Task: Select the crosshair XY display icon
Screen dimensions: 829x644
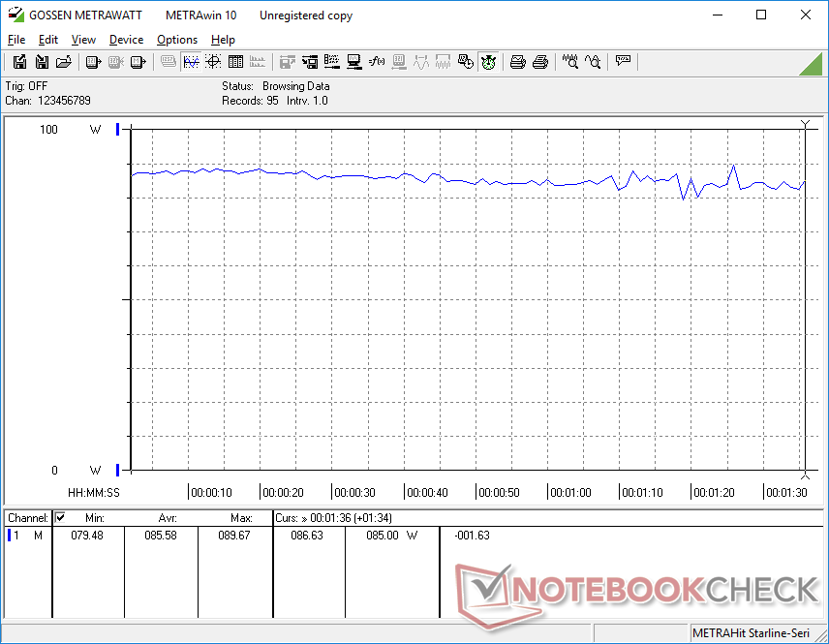Action: 213,62
